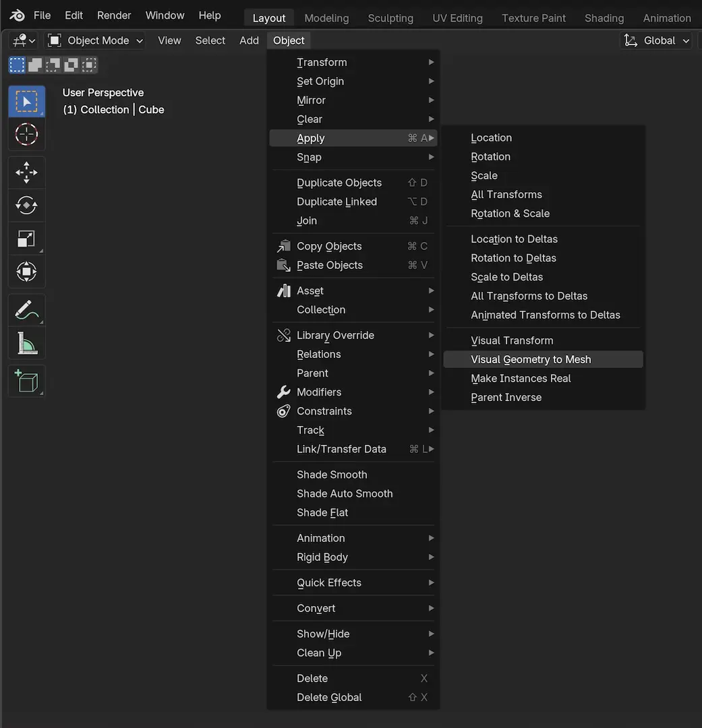Select the combined Transform tool

pyautogui.click(x=26, y=272)
